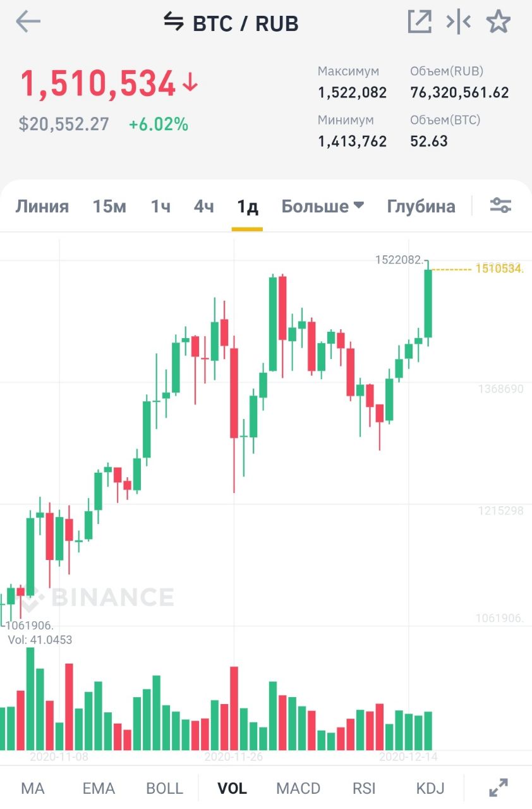Open the external share icon
The width and height of the screenshot is (532, 809).
click(419, 22)
